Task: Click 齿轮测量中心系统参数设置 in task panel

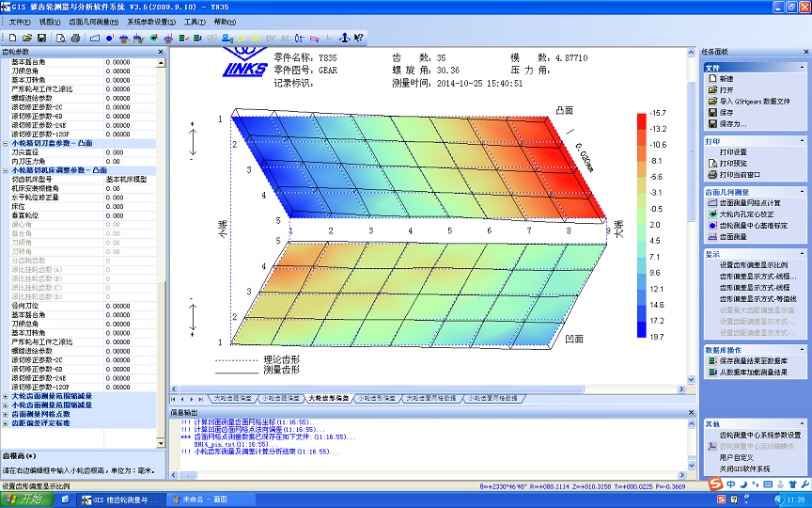Action: [760, 435]
